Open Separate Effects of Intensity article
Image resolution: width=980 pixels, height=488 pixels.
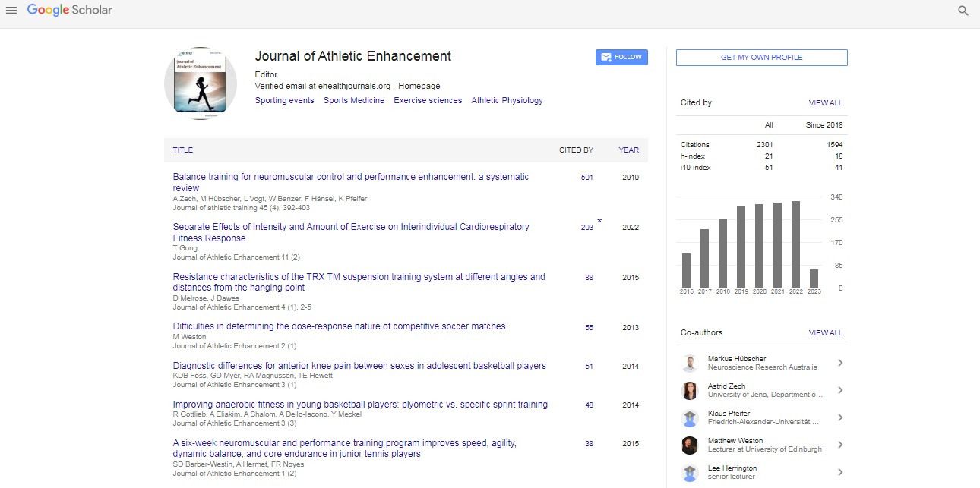[x=351, y=232]
